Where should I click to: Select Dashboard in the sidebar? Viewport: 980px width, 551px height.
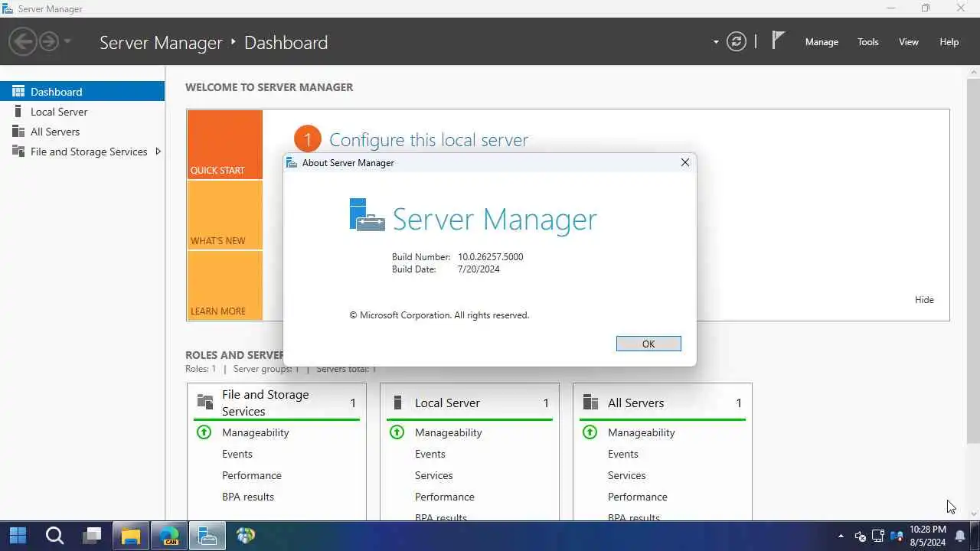tap(82, 92)
